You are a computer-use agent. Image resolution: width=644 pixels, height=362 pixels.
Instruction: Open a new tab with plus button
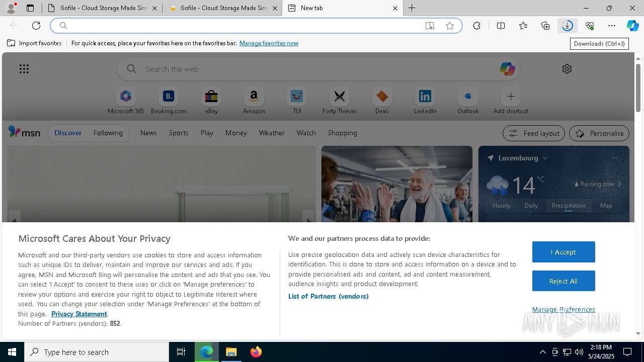click(x=412, y=8)
